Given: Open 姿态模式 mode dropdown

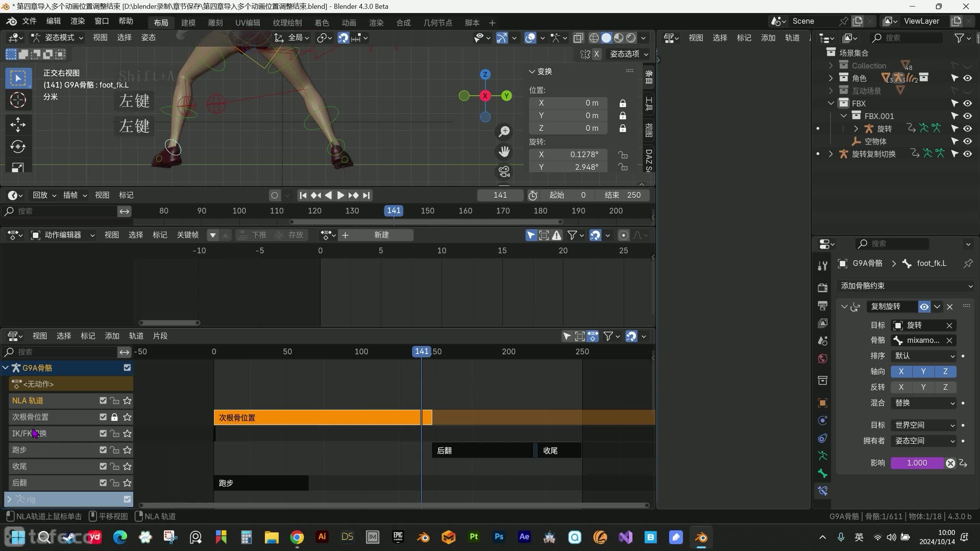Looking at the screenshot, I should coord(58,37).
